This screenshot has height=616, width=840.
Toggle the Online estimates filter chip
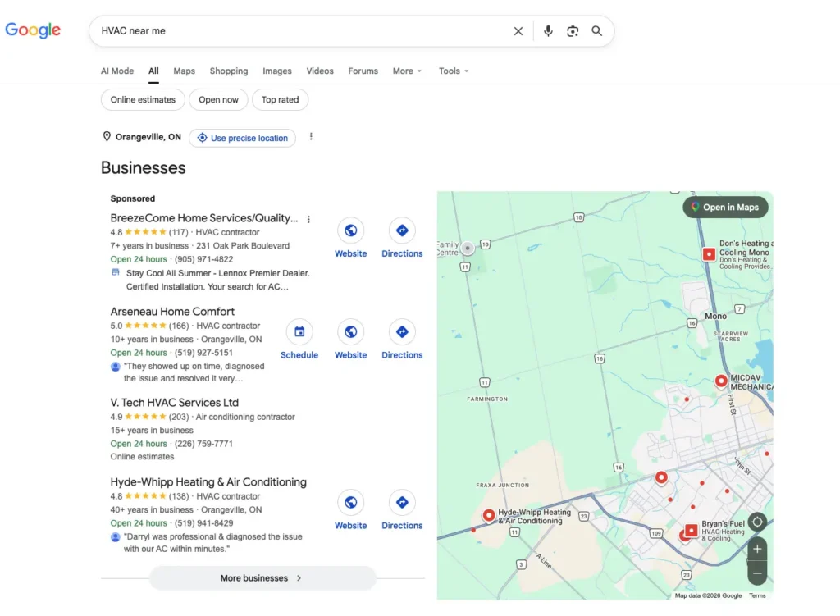pos(143,99)
